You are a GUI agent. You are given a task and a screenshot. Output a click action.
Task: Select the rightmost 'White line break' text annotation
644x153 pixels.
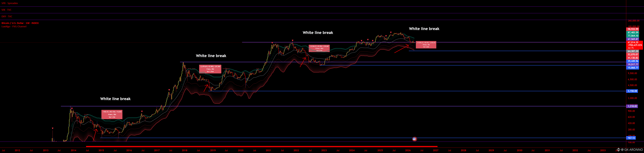tap(424, 29)
